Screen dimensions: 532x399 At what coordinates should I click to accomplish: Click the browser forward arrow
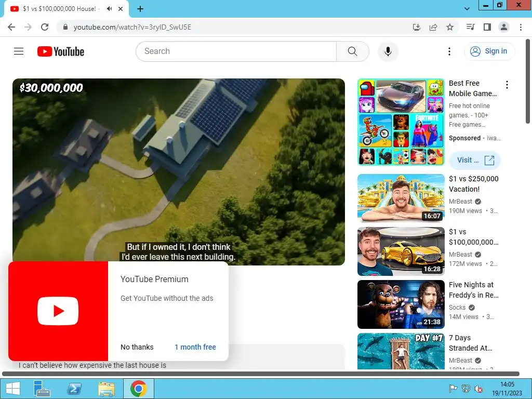(28, 27)
